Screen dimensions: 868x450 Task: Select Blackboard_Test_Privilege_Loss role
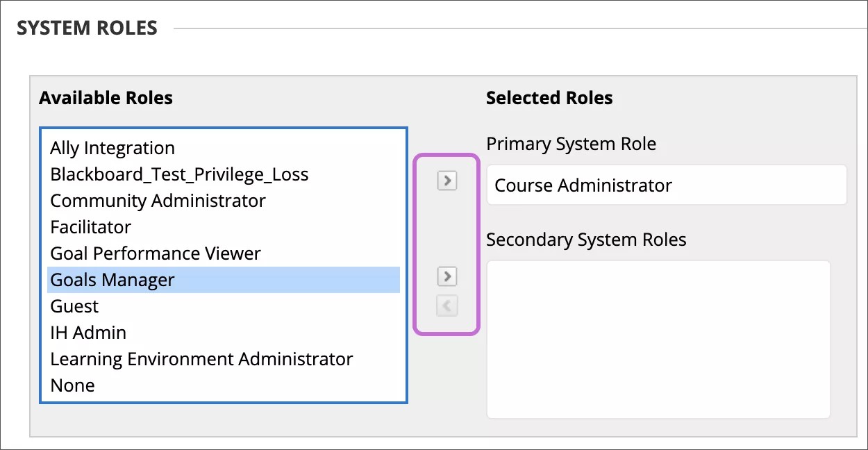(179, 174)
